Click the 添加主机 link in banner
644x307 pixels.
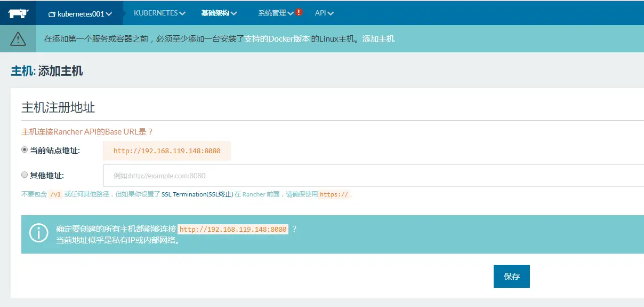tap(379, 39)
